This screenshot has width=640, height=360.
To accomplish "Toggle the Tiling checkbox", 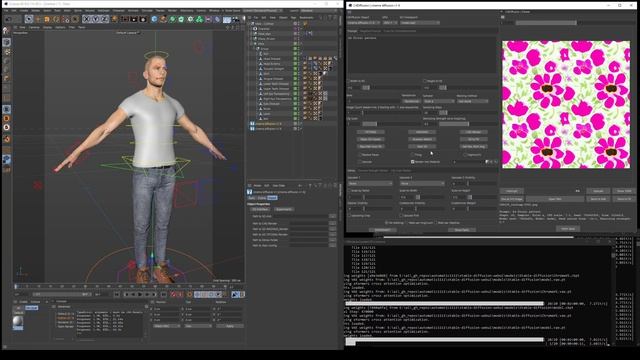I will 413,155.
